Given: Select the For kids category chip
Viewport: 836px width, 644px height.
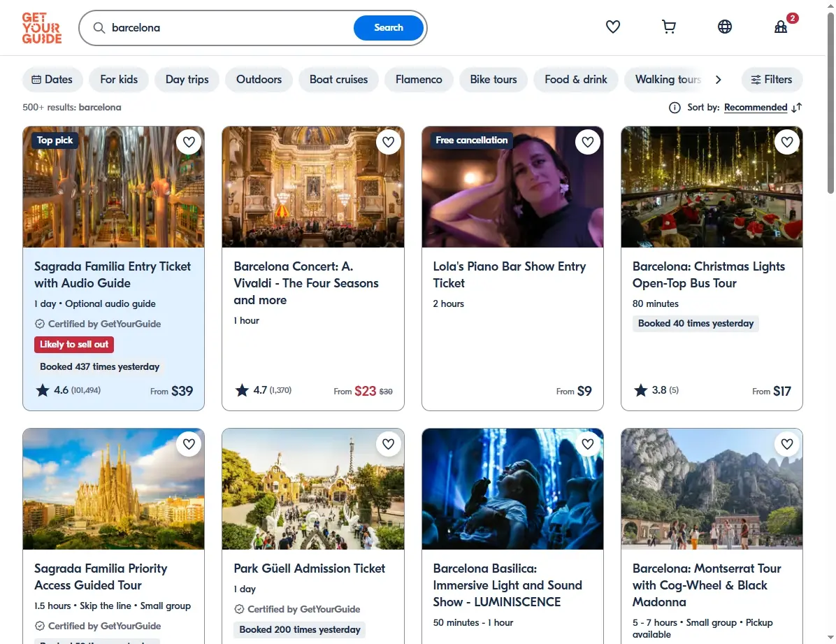Looking at the screenshot, I should pos(119,80).
